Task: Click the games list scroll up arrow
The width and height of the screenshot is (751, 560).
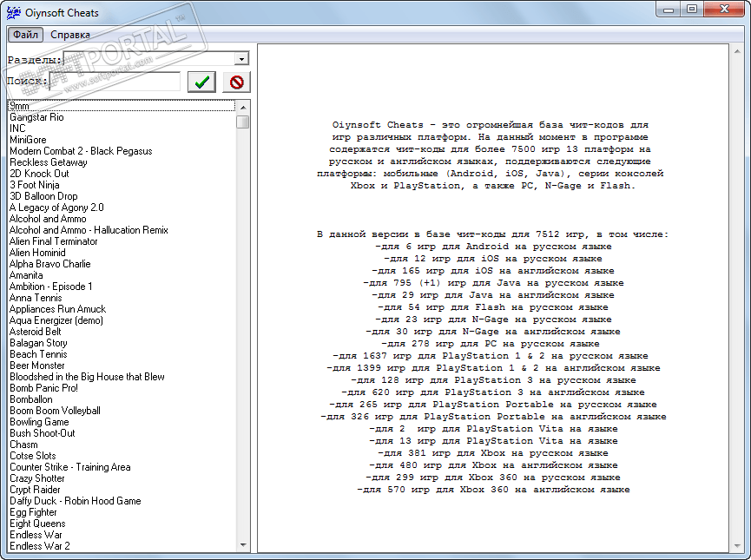Action: 243,107
